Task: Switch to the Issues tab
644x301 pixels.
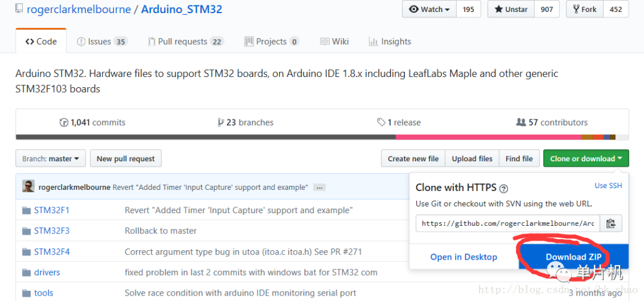Action: pyautogui.click(x=103, y=42)
